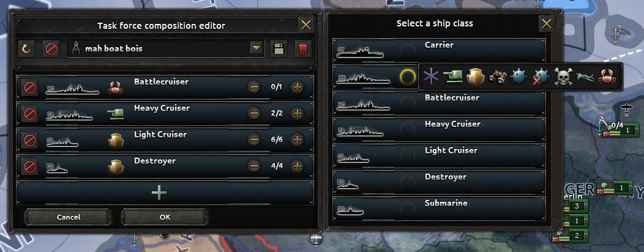This screenshot has height=252, width=644.
Task: Confirm composition with OK button
Action: click(165, 217)
